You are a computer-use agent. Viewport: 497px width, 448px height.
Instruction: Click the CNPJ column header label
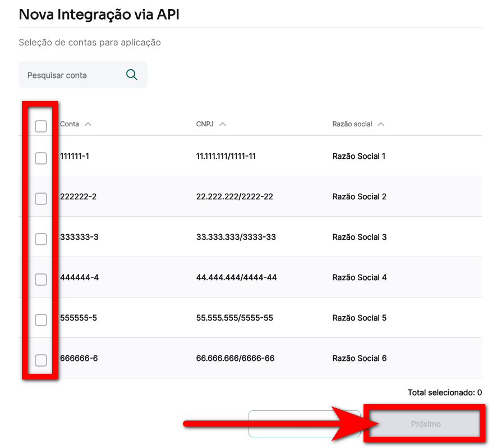(205, 124)
